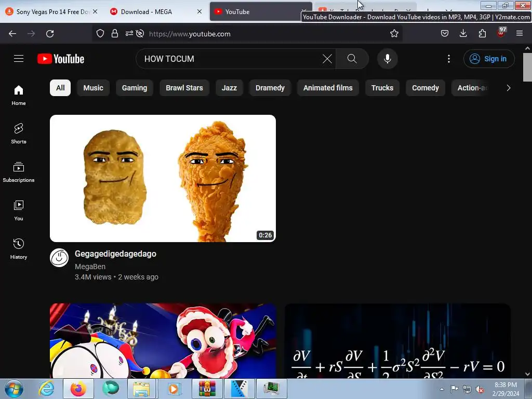
Task: Open the Firefox downloads panel
Action: [463, 34]
